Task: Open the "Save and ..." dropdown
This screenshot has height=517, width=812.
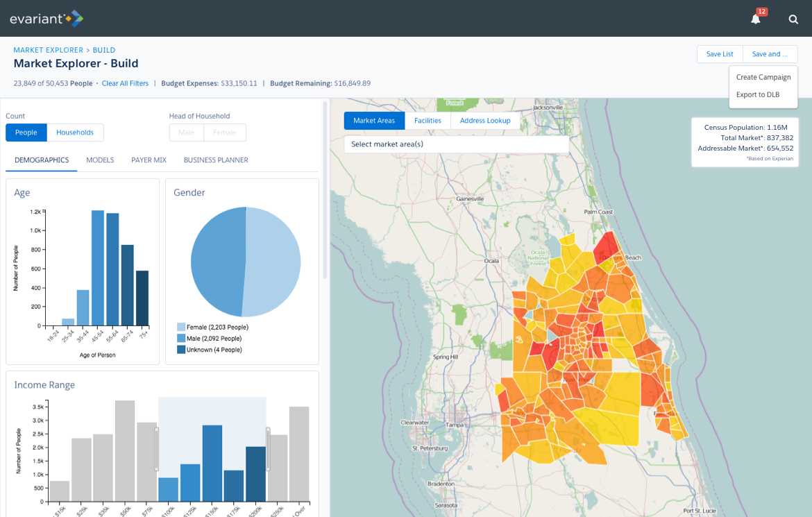Action: coord(770,53)
